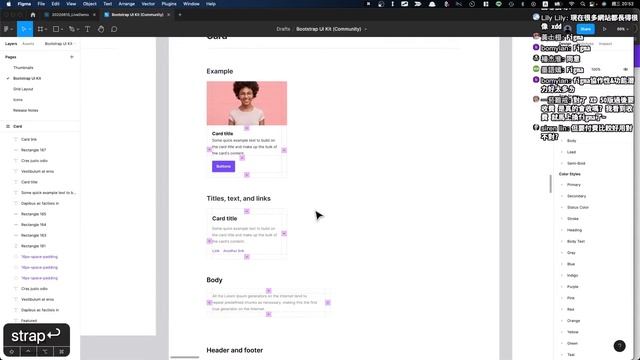Viewport: 640px width, 360px height.
Task: Click the right panel vertical scrollbar
Action: pos(551,184)
